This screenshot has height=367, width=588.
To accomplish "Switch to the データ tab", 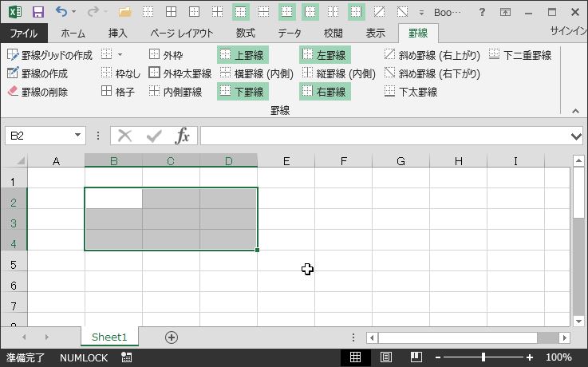I will click(x=290, y=33).
